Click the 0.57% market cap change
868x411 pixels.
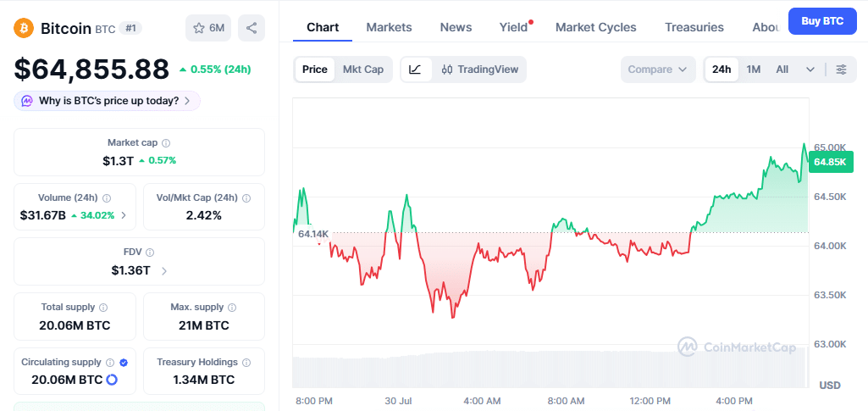[x=163, y=161]
